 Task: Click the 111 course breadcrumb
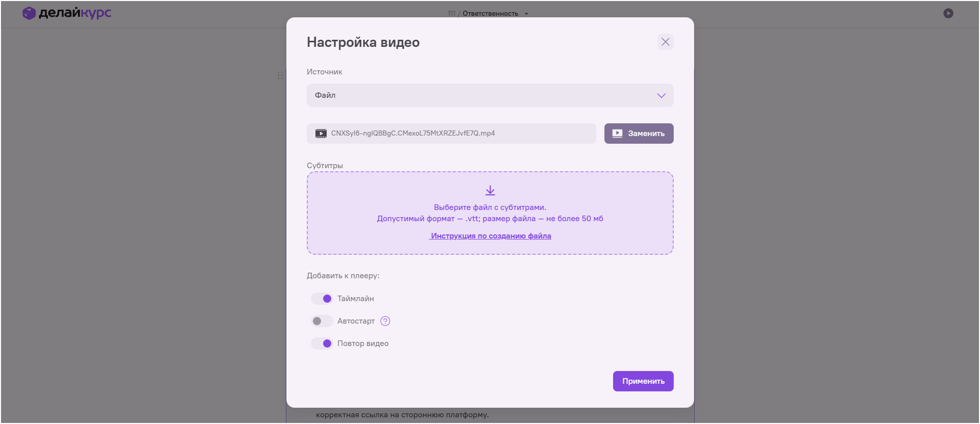pyautogui.click(x=452, y=14)
